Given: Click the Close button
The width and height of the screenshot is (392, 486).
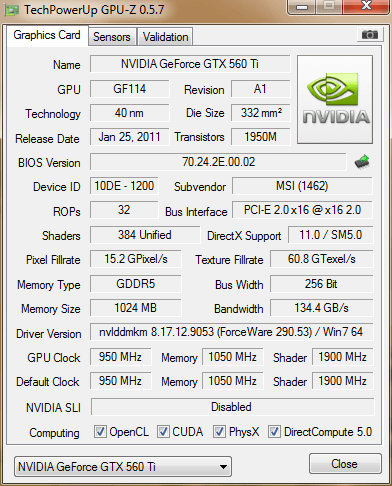Looking at the screenshot, I should click(345, 464).
